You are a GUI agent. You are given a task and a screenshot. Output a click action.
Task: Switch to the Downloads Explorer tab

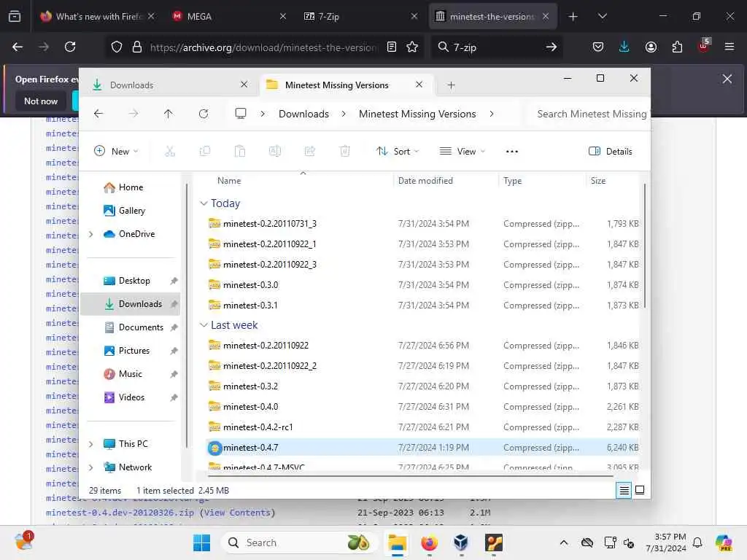[x=170, y=85]
